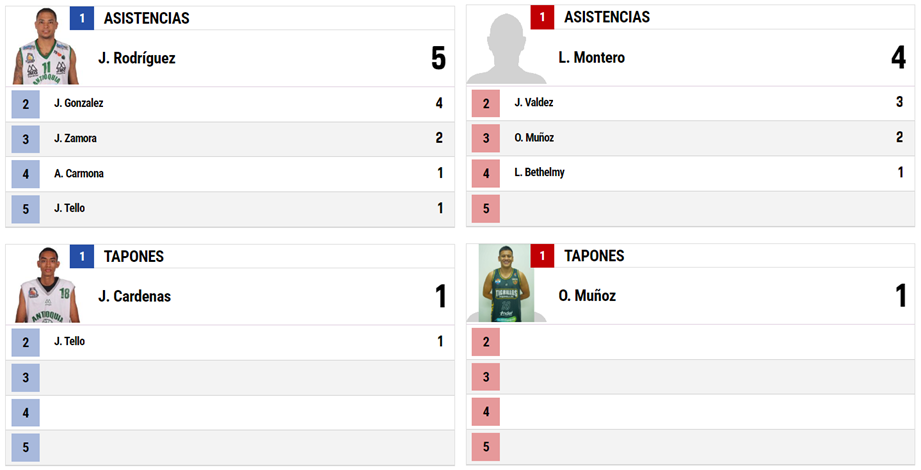Click J. Rodríguez's name in the left assists panel
The height and width of the screenshot is (470, 921).
pyautogui.click(x=137, y=58)
